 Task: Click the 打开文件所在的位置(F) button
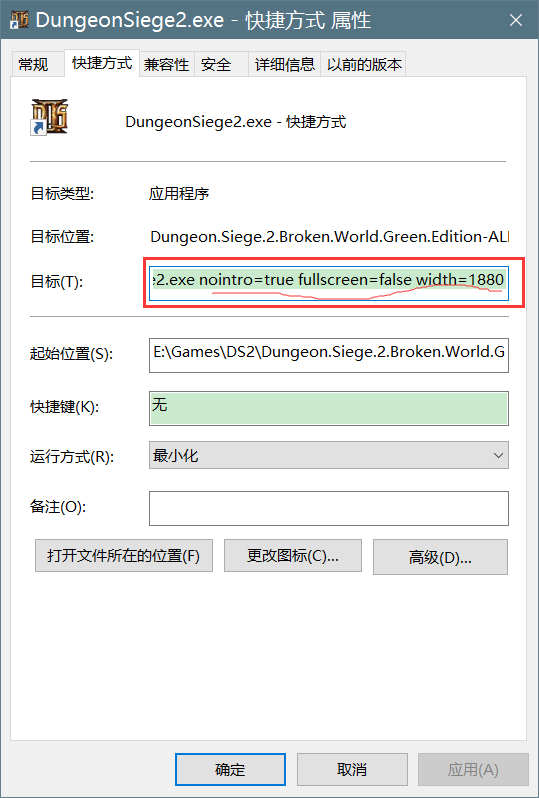124,556
